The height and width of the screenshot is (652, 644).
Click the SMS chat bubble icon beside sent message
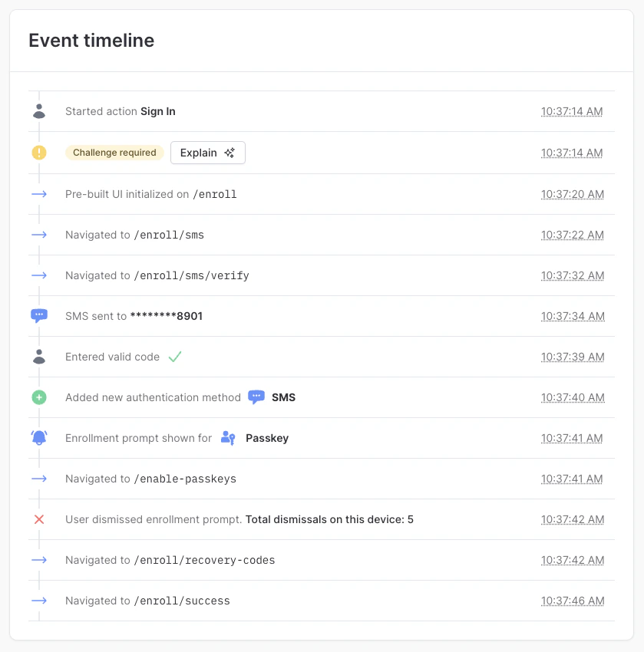click(x=39, y=316)
